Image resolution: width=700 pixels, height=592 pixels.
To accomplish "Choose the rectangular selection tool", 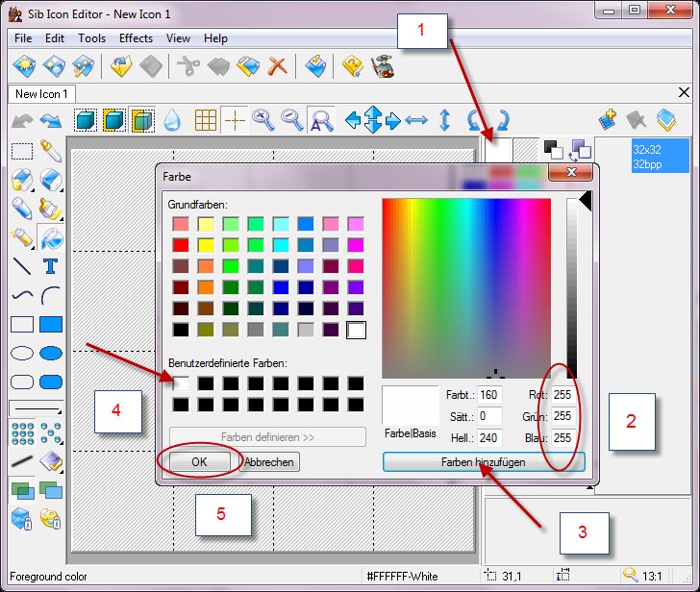I will point(22,150).
